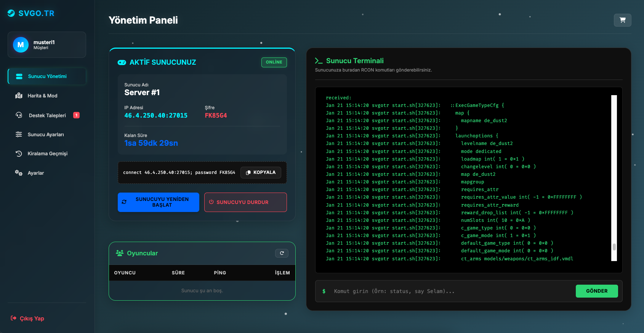Image resolution: width=644 pixels, height=333 pixels.
Task: Click the SVGO.TR logo
Action: pyautogui.click(x=31, y=13)
